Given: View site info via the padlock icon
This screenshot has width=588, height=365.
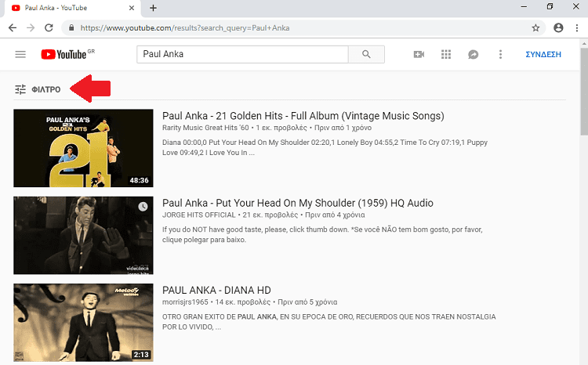Looking at the screenshot, I should pos(71,27).
